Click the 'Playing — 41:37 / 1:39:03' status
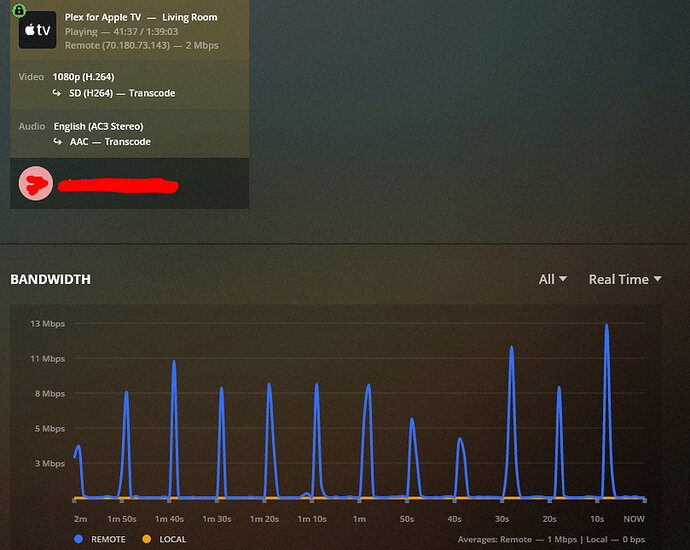 pyautogui.click(x=121, y=32)
